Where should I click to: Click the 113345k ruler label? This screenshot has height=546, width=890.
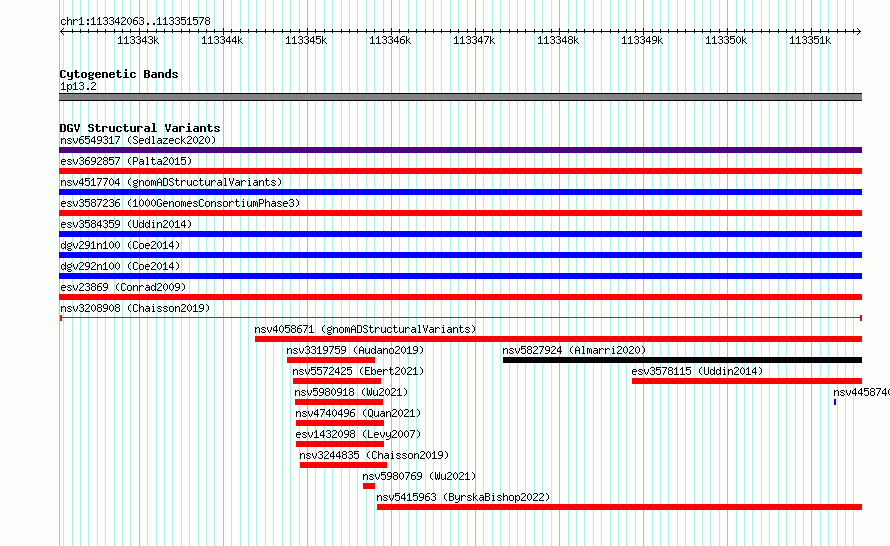[306, 40]
